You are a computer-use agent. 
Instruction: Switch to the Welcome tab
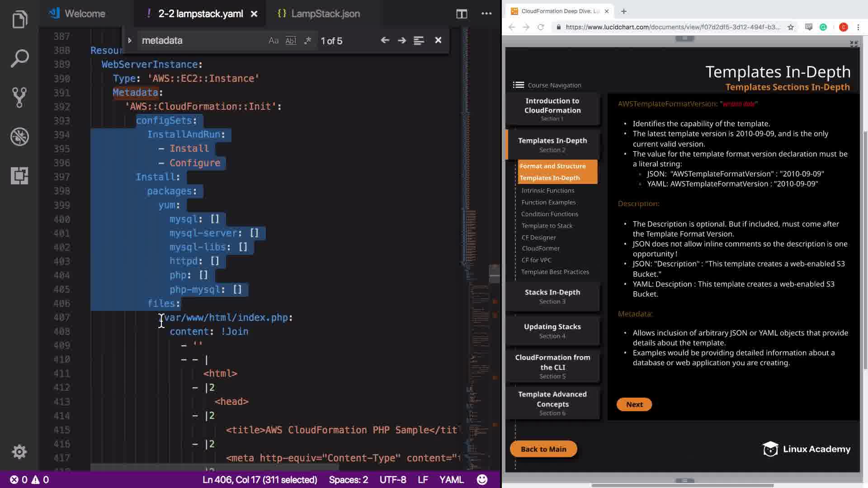pos(84,14)
